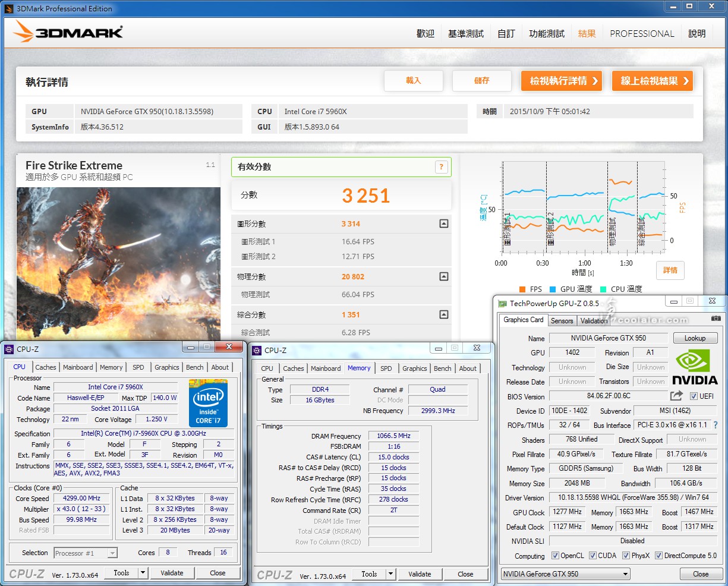Click the GPU-Z screenshot camera icon
The height and width of the screenshot is (586, 728).
coord(716,319)
